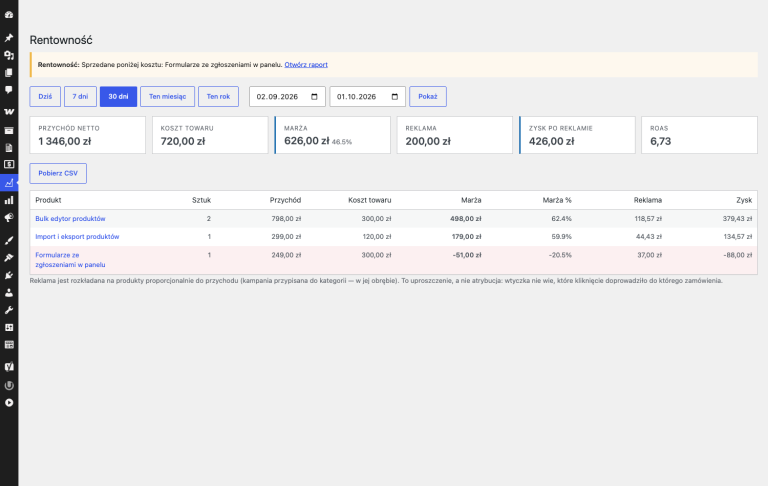Click the 'Koszt towaru' 720,00 zł card

(210, 135)
